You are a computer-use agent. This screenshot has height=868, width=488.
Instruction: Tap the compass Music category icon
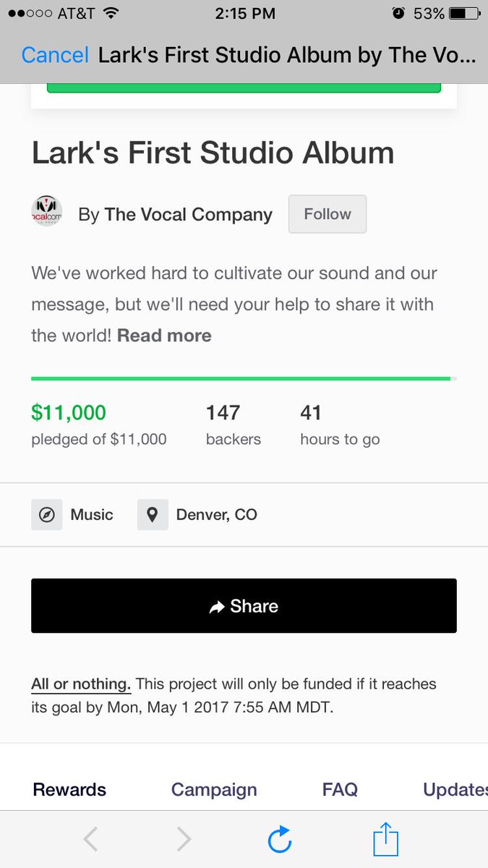pyautogui.click(x=47, y=515)
